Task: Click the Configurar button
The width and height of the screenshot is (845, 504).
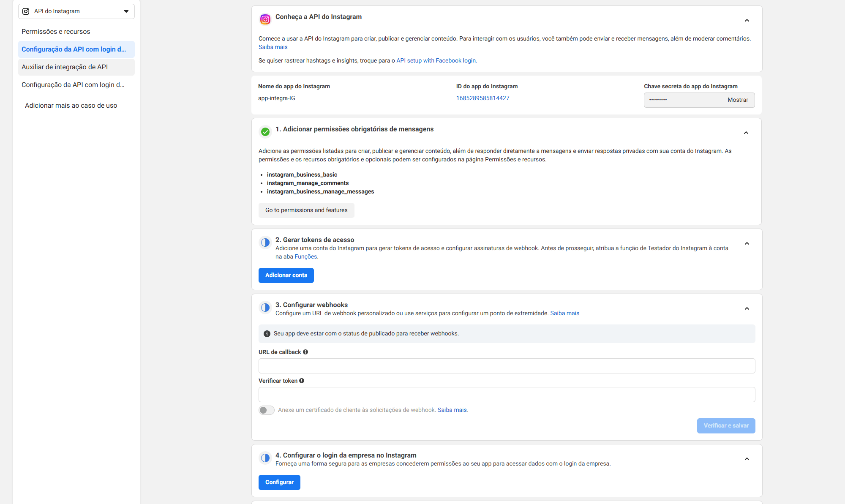Action: click(x=279, y=482)
